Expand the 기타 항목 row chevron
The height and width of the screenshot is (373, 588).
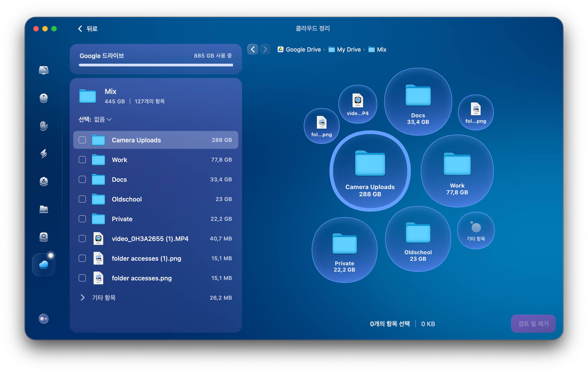(82, 298)
